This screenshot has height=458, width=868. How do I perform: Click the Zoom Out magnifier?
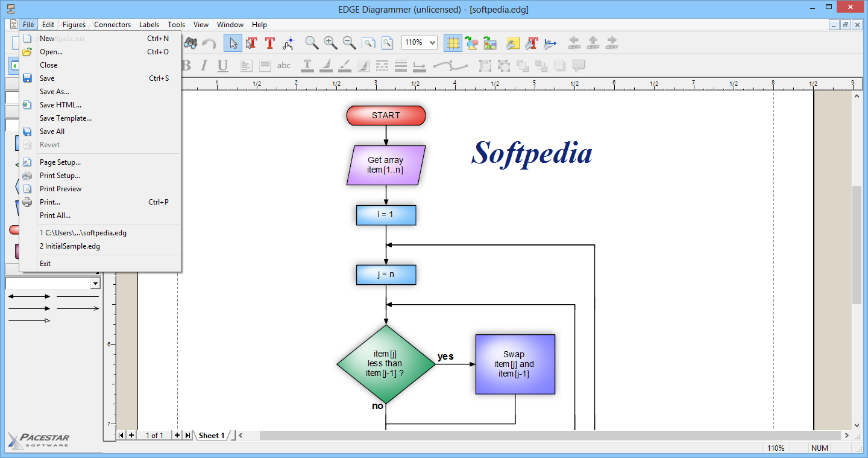(x=349, y=43)
